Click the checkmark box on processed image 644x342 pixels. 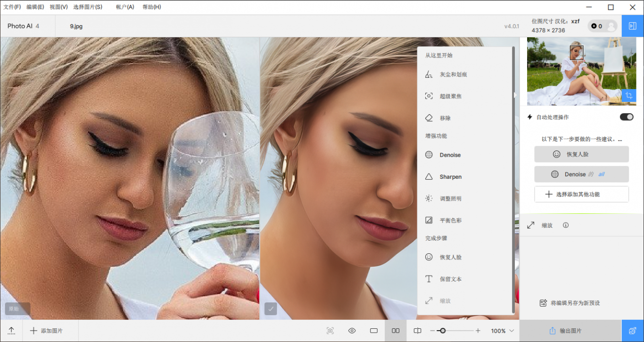pos(271,309)
